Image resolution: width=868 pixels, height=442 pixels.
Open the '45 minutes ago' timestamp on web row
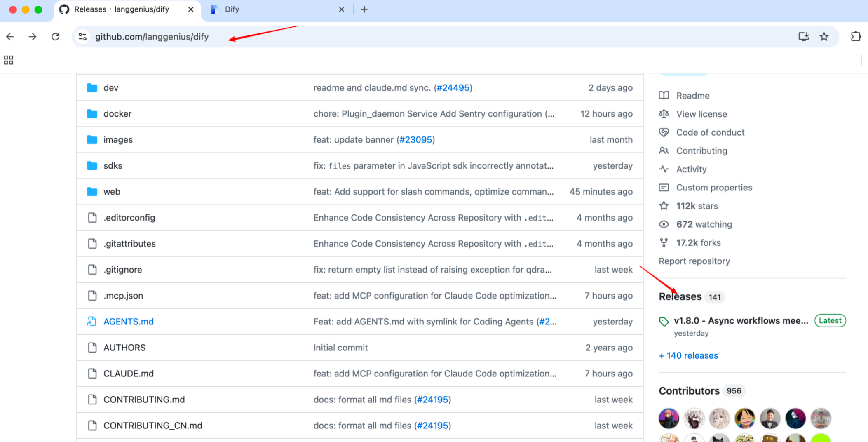click(601, 192)
